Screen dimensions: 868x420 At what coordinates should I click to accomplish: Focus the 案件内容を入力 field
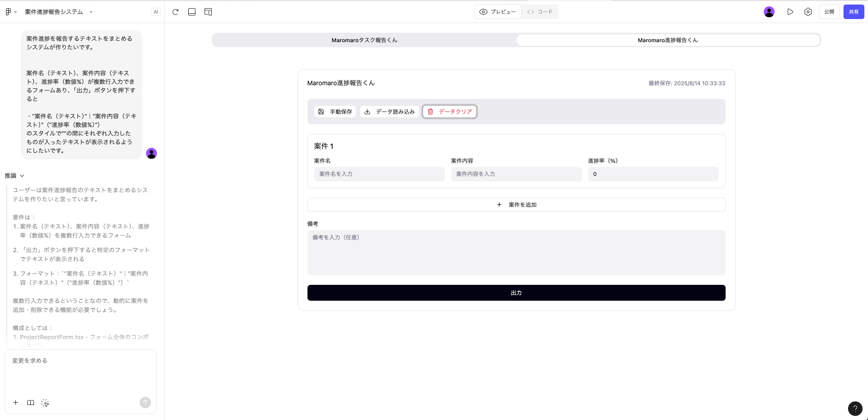click(517, 174)
